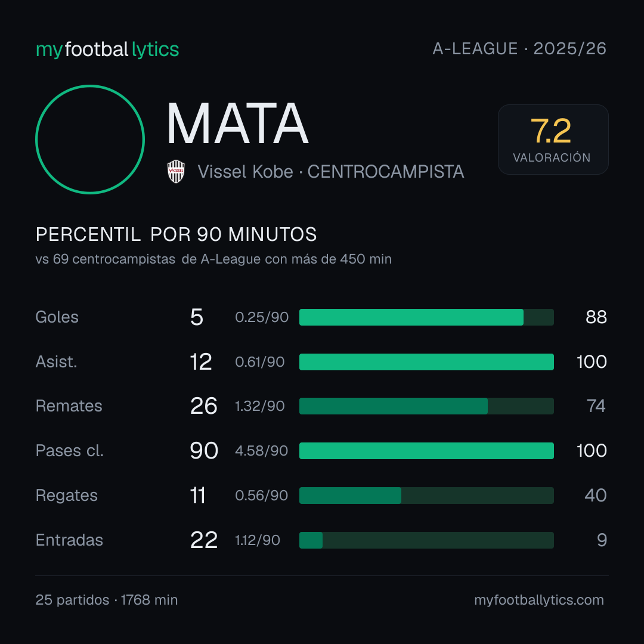The height and width of the screenshot is (644, 644).
Task: Click the Regates percentile bar
Action: (426, 496)
